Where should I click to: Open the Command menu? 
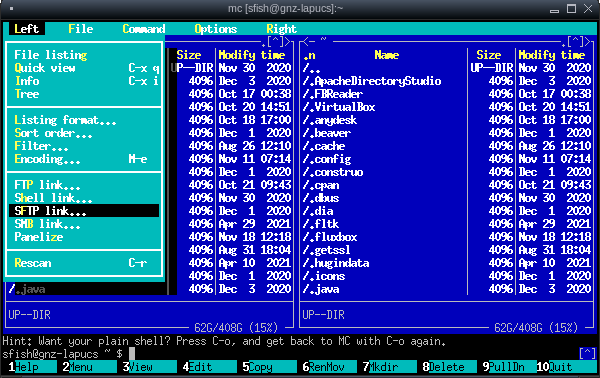[144, 29]
